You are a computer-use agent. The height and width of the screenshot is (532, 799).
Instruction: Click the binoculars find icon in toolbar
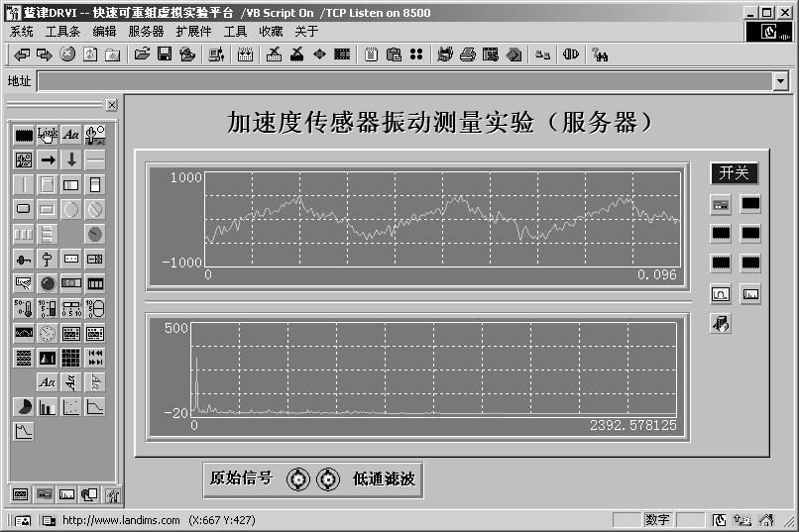(x=600, y=54)
